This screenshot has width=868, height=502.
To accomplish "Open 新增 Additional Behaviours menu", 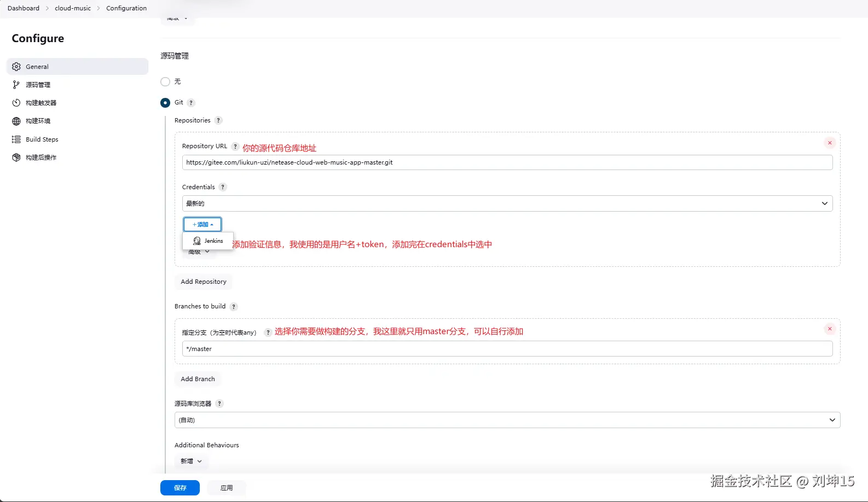I will click(191, 461).
